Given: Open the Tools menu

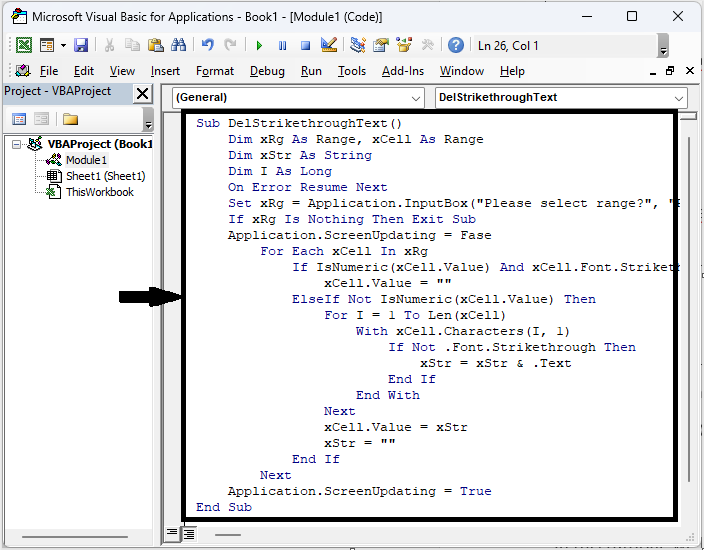Looking at the screenshot, I should point(352,71).
